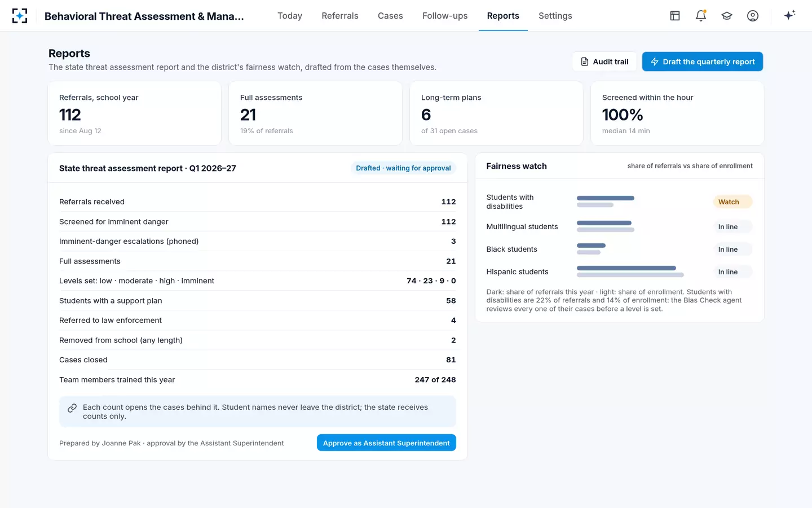This screenshot has height=508, width=812.
Task: Open the Full assessments summary card
Action: coord(315,113)
